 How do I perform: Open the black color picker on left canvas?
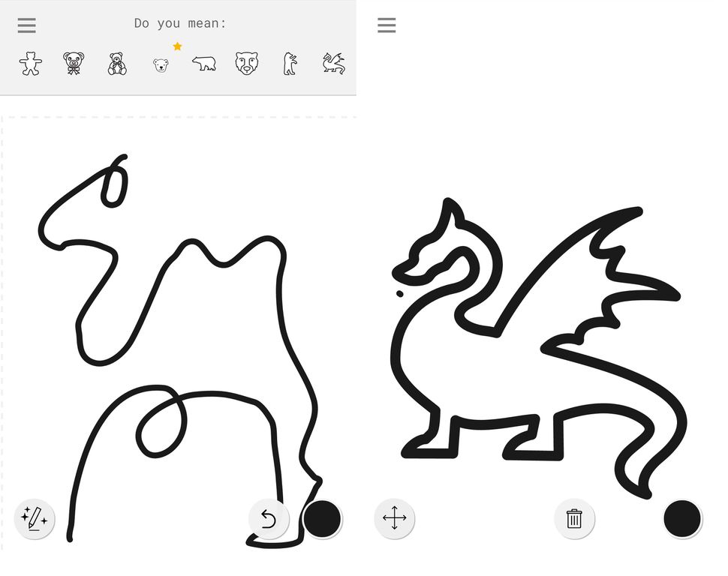pos(322,517)
